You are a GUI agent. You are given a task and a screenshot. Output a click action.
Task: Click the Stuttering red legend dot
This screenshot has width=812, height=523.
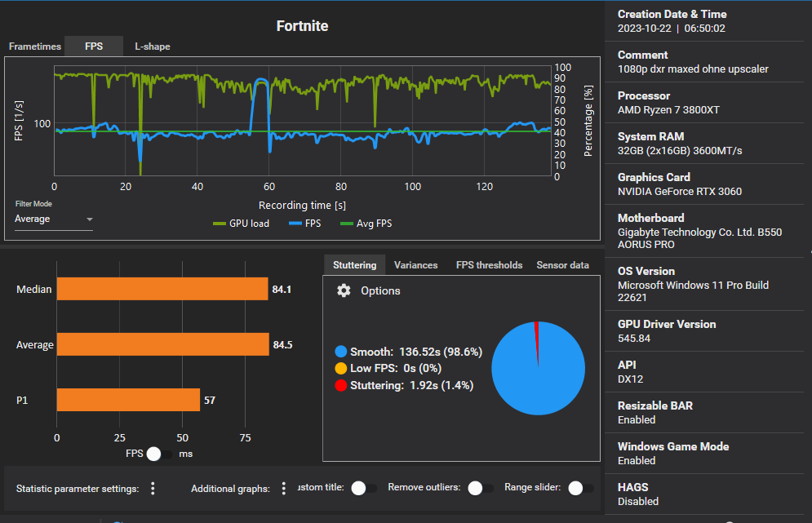[341, 385]
